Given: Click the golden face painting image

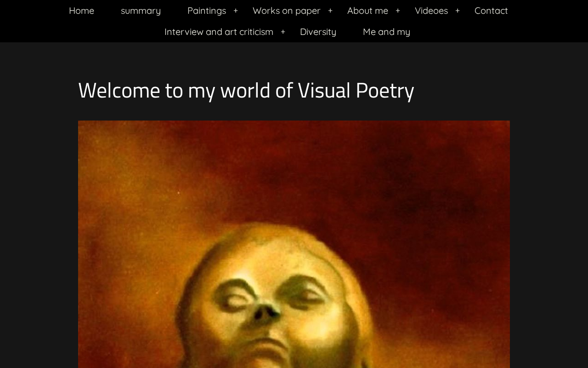Looking at the screenshot, I should tap(294, 244).
